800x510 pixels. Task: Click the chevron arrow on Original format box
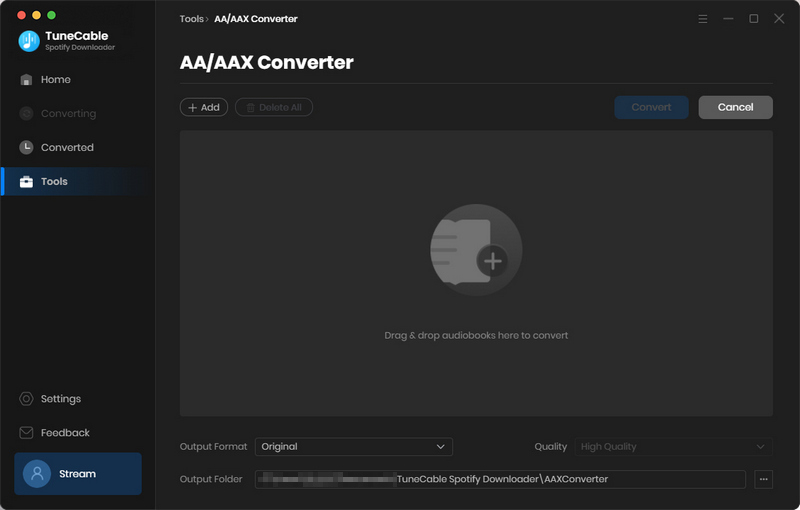440,447
